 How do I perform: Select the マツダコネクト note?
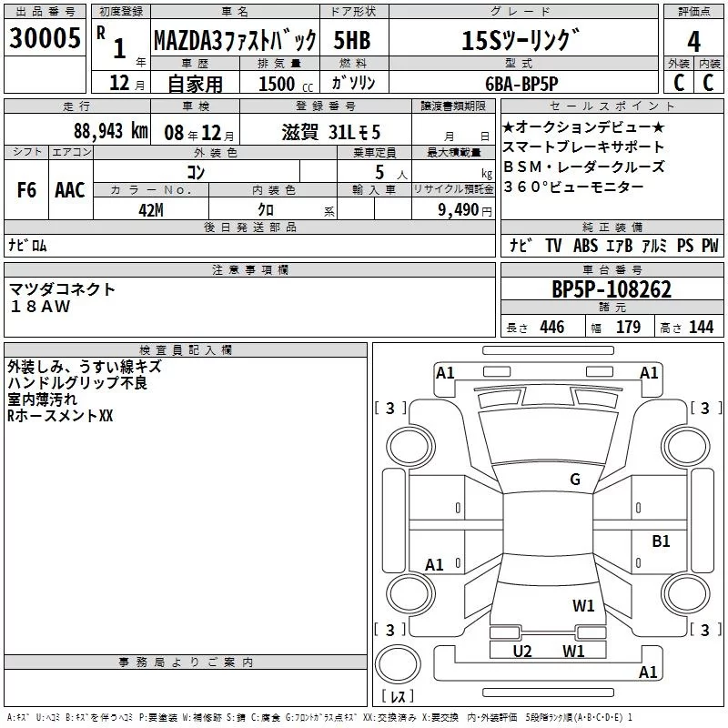pos(62,289)
